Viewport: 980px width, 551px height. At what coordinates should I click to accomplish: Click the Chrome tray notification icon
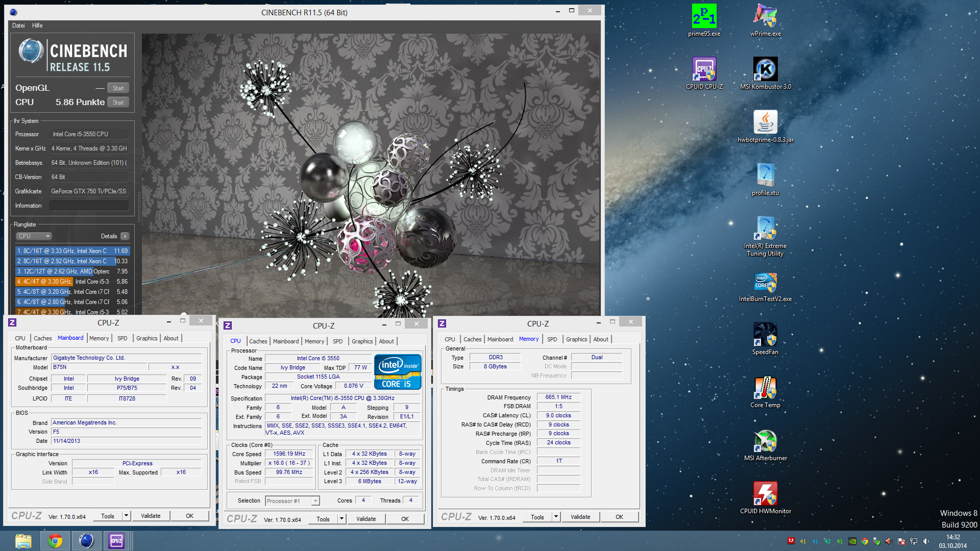[x=865, y=541]
